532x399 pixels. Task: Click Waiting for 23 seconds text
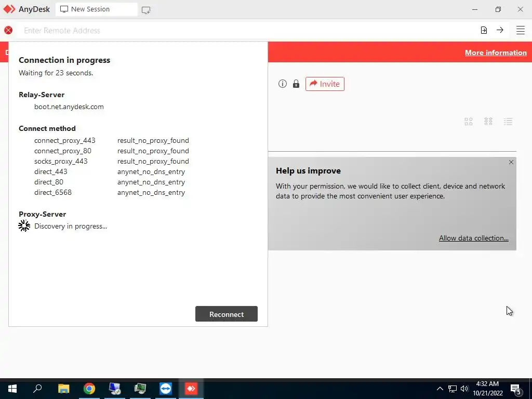tap(56, 73)
